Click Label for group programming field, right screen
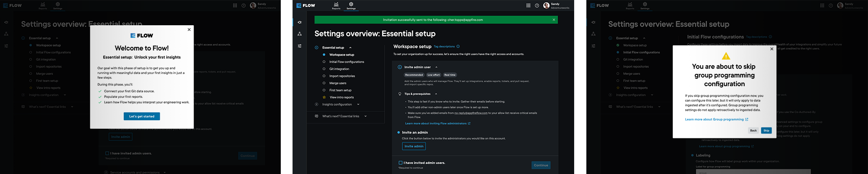The image size is (868, 174). coord(753,171)
